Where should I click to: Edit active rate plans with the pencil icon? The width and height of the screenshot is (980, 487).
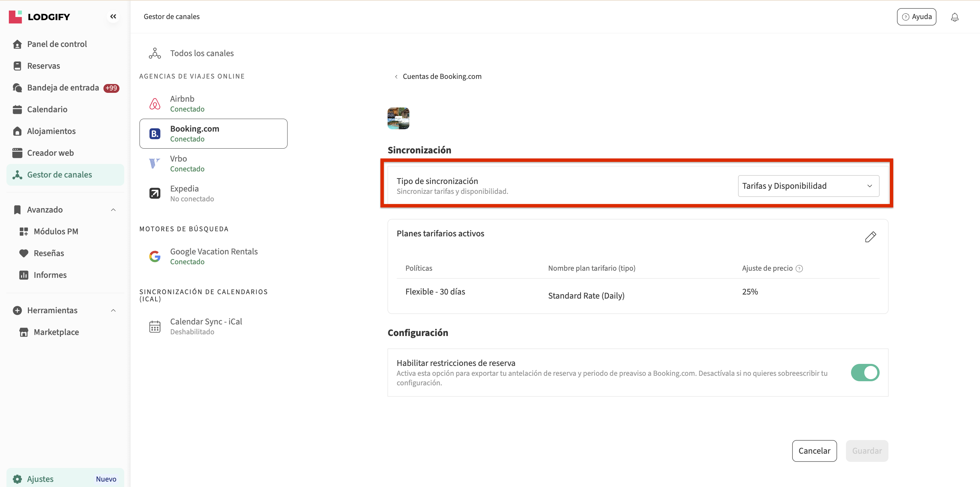(x=870, y=237)
